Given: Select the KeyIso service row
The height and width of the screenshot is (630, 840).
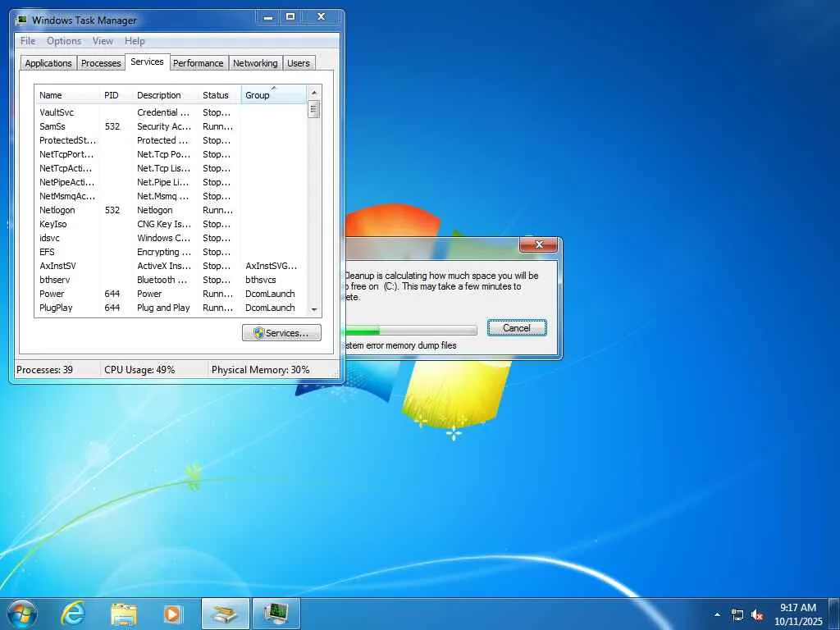Looking at the screenshot, I should (171, 224).
